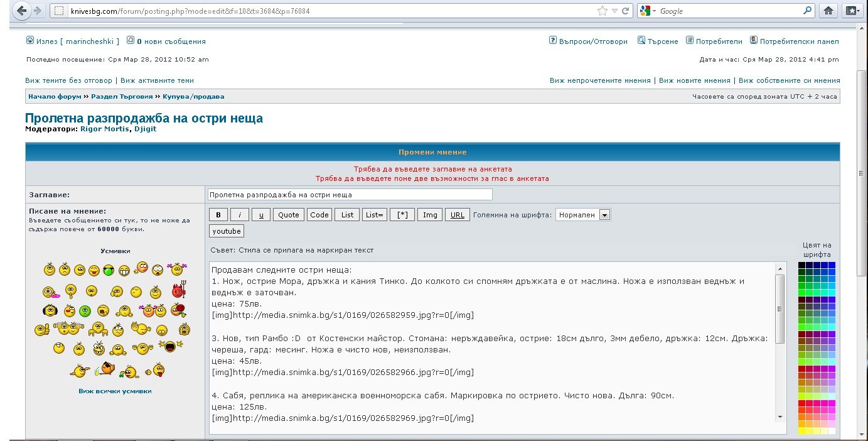Reload the page

[x=625, y=11]
